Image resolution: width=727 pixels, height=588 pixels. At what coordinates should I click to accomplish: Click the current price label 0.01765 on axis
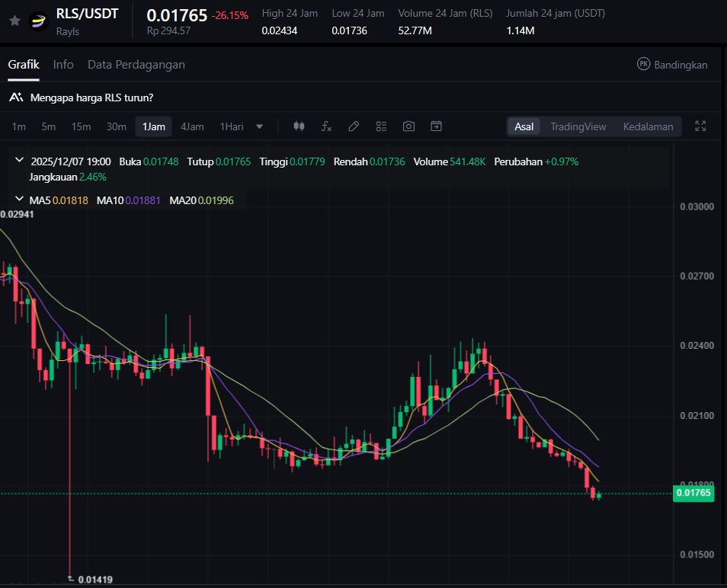click(x=693, y=494)
